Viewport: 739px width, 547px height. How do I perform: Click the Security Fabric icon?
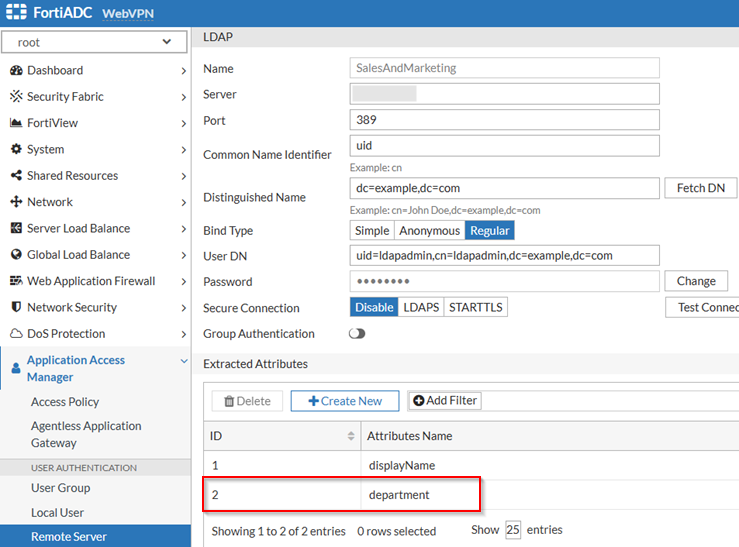(16, 97)
